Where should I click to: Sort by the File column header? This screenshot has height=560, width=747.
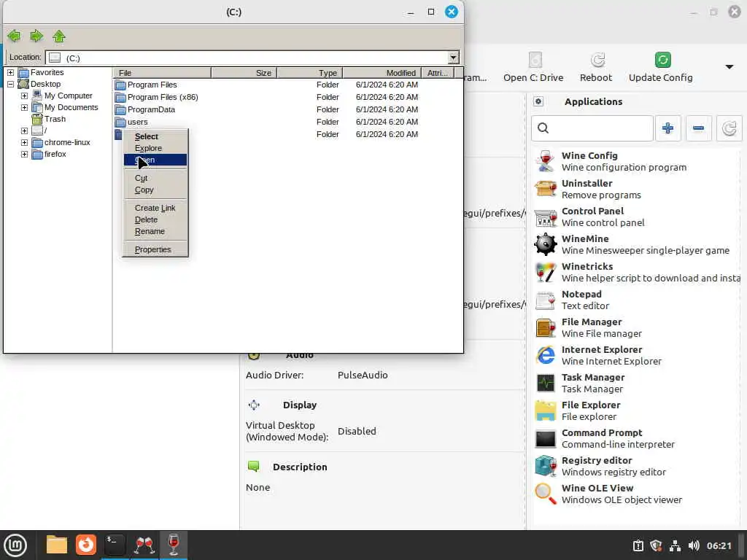(x=162, y=73)
